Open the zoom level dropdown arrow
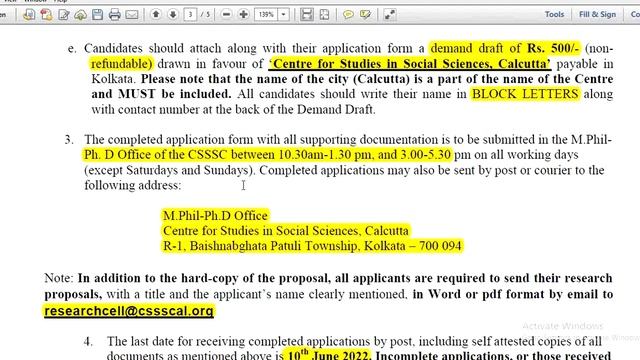Viewport: 640px width, 360px height. click(x=284, y=15)
